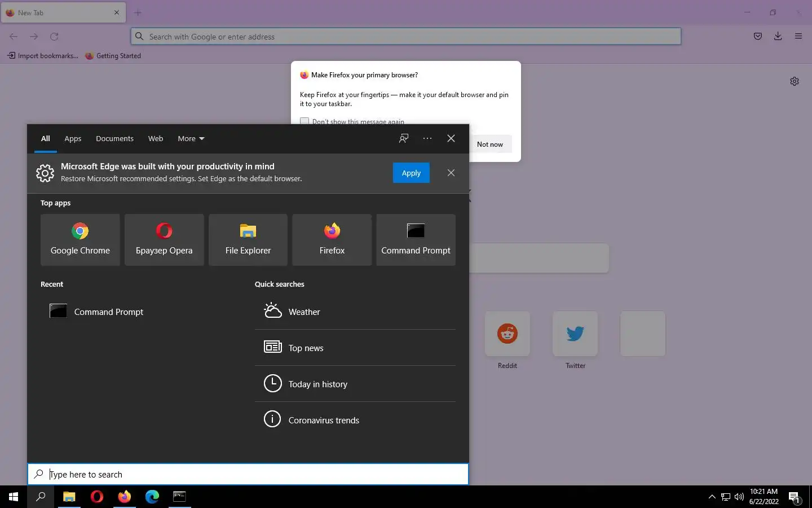The width and height of the screenshot is (812, 508).
Task: Reload the Firefox page
Action: [54, 37]
